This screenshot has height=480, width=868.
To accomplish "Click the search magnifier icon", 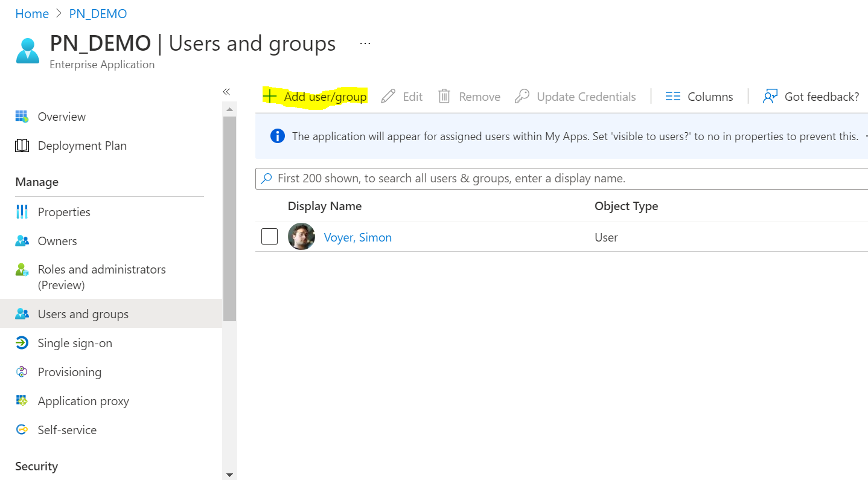I will click(x=266, y=179).
